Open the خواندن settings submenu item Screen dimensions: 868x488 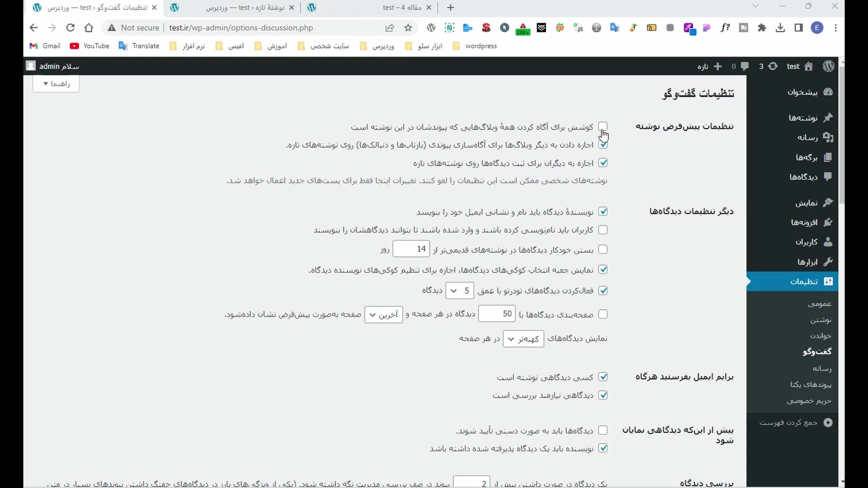click(x=821, y=336)
